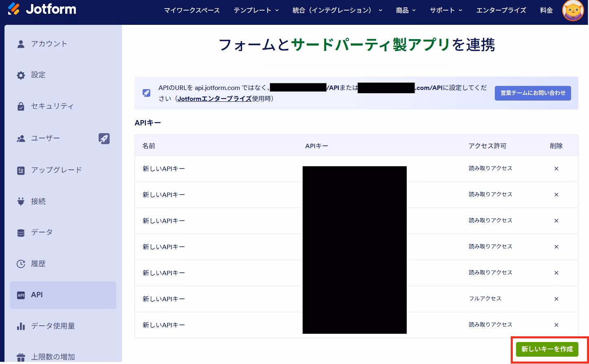The image size is (589, 364).
Task: Select 履歴 in the sidebar
Action: pyautogui.click(x=63, y=264)
